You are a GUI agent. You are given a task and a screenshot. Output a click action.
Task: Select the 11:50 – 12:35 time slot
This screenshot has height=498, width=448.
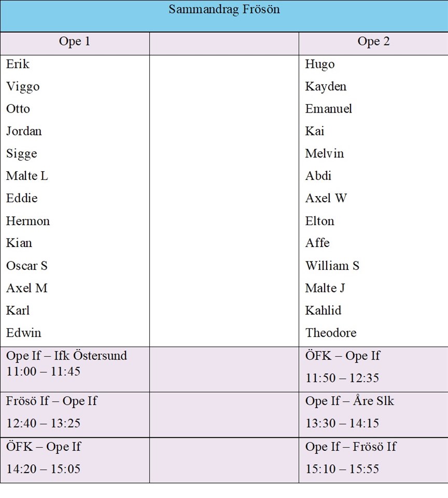pos(342,378)
